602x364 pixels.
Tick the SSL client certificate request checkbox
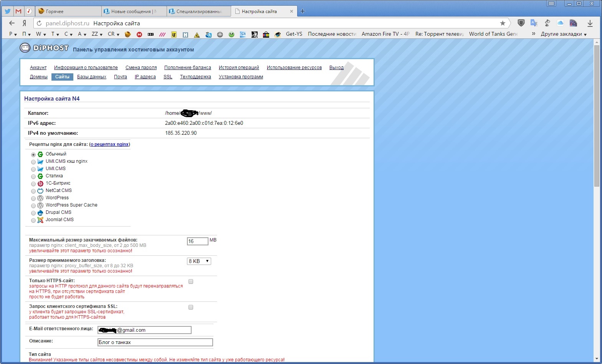coord(191,307)
